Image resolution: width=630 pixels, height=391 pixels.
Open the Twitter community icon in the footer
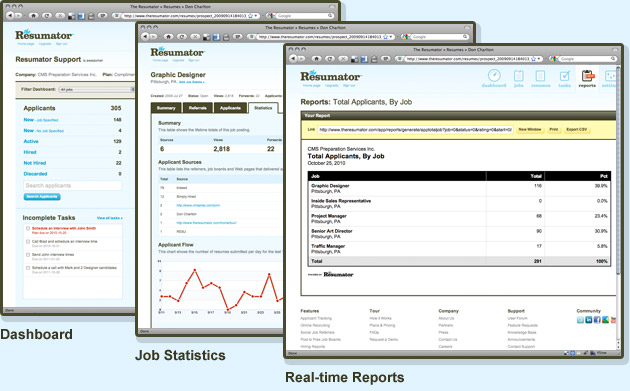(x=580, y=320)
